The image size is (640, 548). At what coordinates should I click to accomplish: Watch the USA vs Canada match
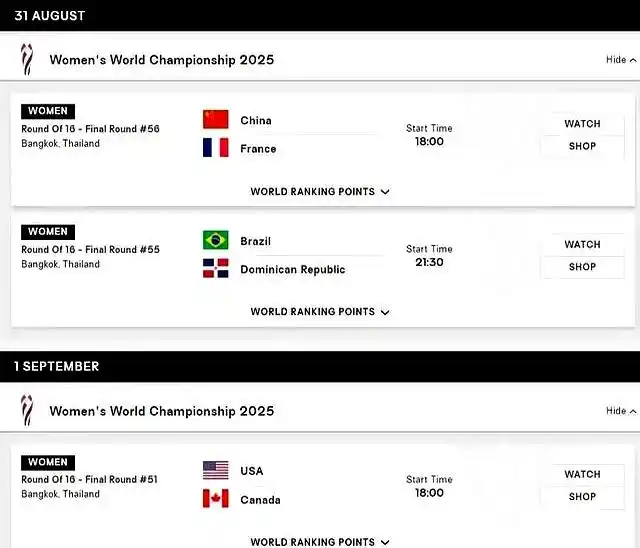pos(582,474)
